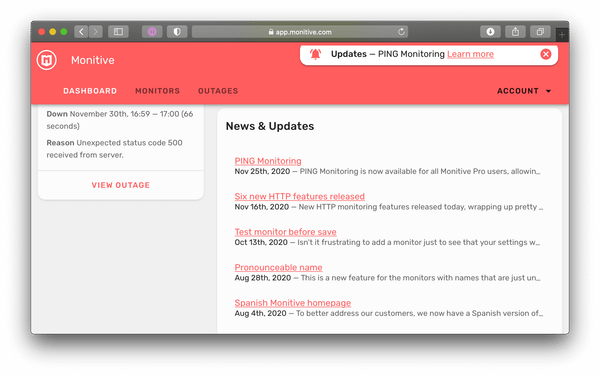Show the Safari downloads
The image size is (600, 375).
tap(490, 32)
